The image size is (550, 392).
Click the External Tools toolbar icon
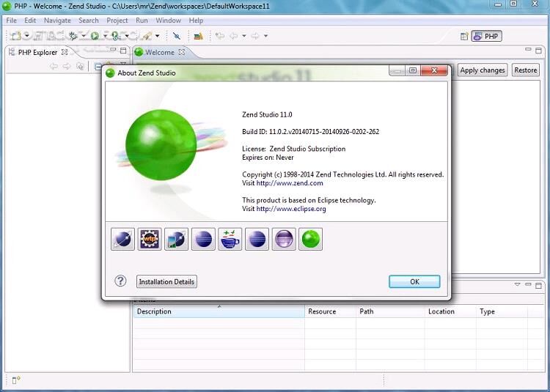pyautogui.click(x=147, y=36)
